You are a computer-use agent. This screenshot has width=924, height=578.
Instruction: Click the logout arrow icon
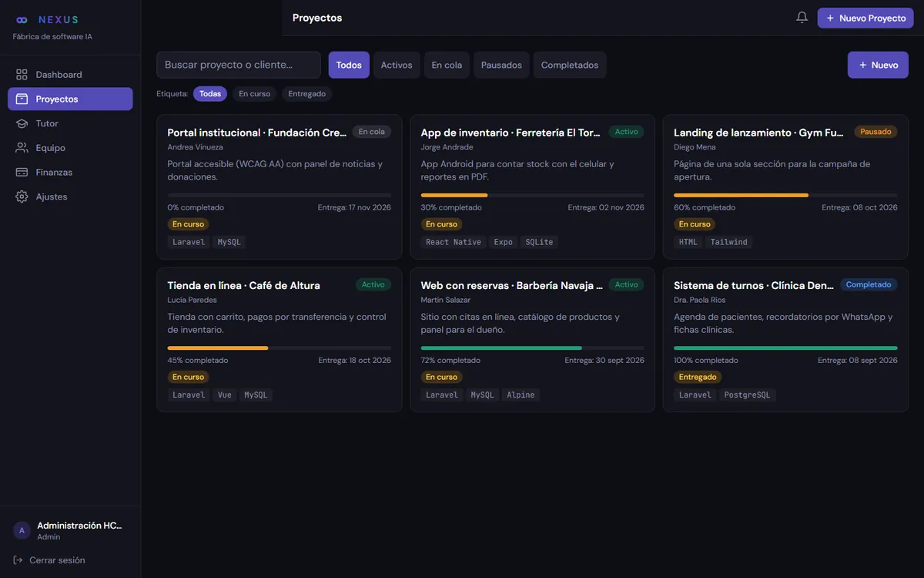pyautogui.click(x=18, y=560)
